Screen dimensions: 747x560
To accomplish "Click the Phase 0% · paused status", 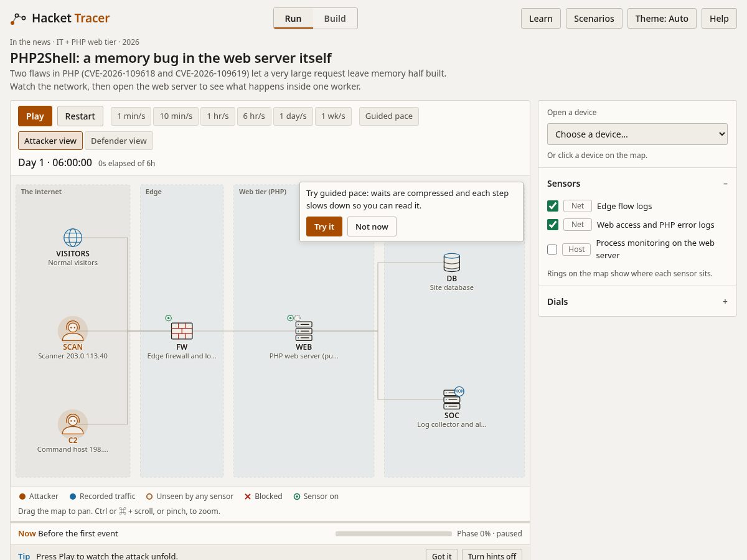I will click(x=489, y=534).
